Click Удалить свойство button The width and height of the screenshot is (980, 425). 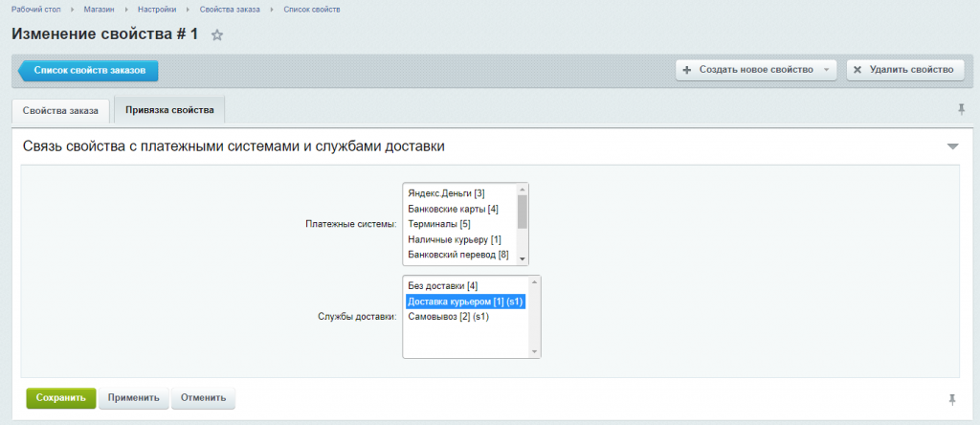(x=904, y=70)
